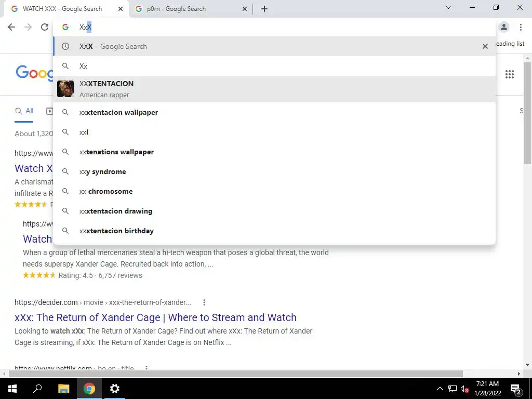Image resolution: width=532 pixels, height=399 pixels.
Task: Click the decider.com result URL
Action: [103, 302]
